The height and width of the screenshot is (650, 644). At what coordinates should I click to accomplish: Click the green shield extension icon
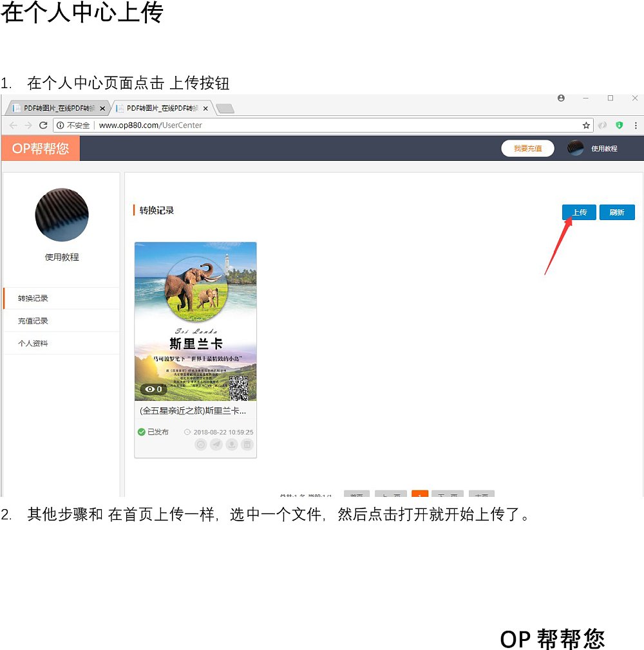(x=619, y=125)
